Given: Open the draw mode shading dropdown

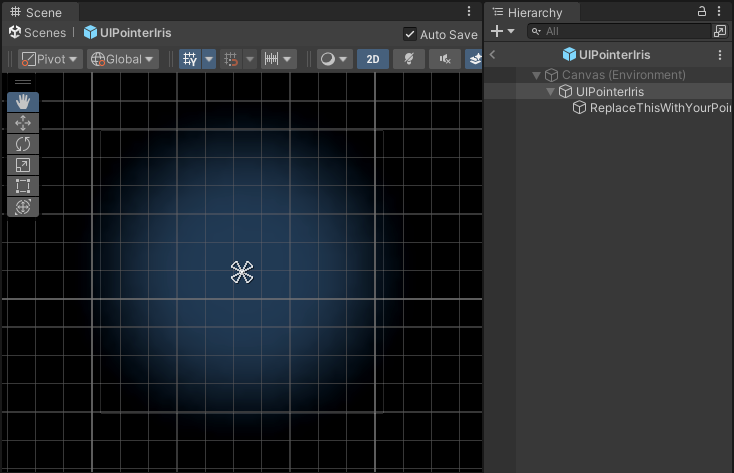Looking at the screenshot, I should coord(333,59).
